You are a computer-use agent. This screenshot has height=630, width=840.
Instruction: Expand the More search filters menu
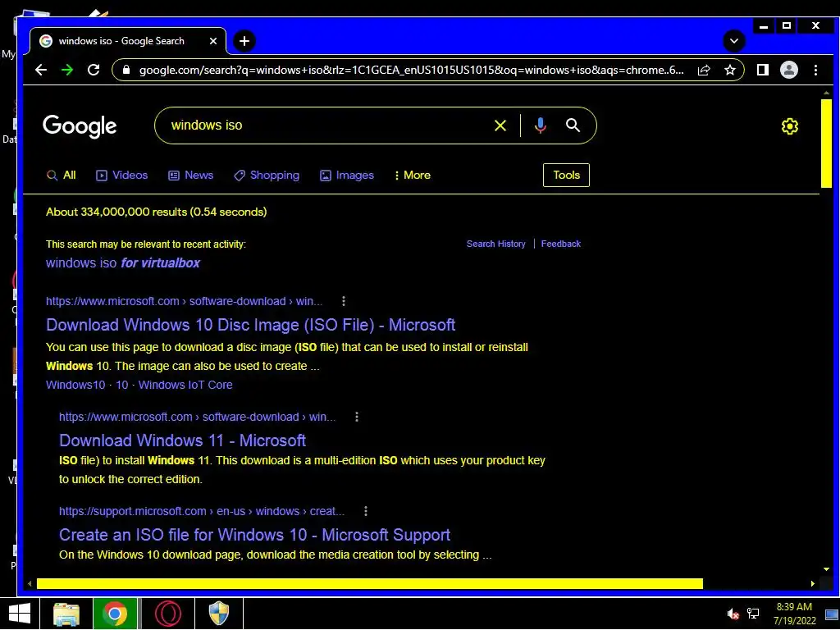(412, 176)
